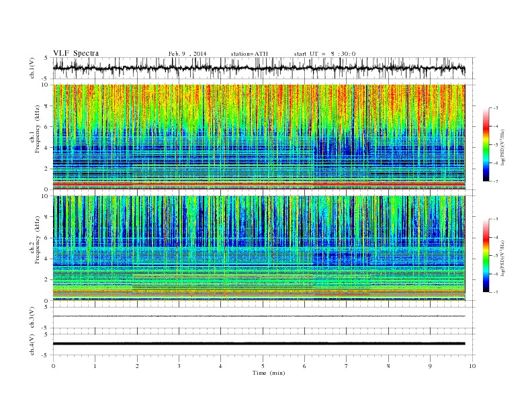
Task: Click the time axis tick label "4"
Action: tap(221, 366)
